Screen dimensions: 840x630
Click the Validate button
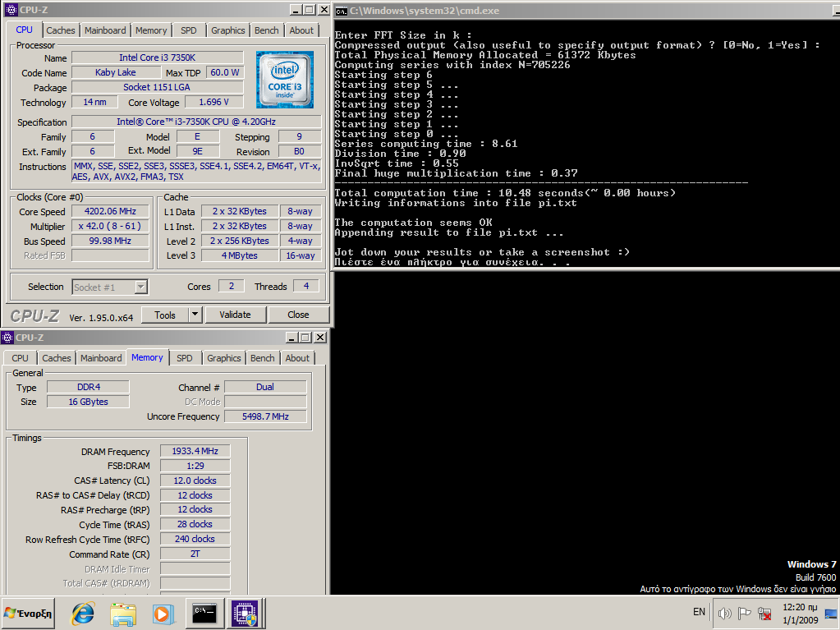click(235, 315)
